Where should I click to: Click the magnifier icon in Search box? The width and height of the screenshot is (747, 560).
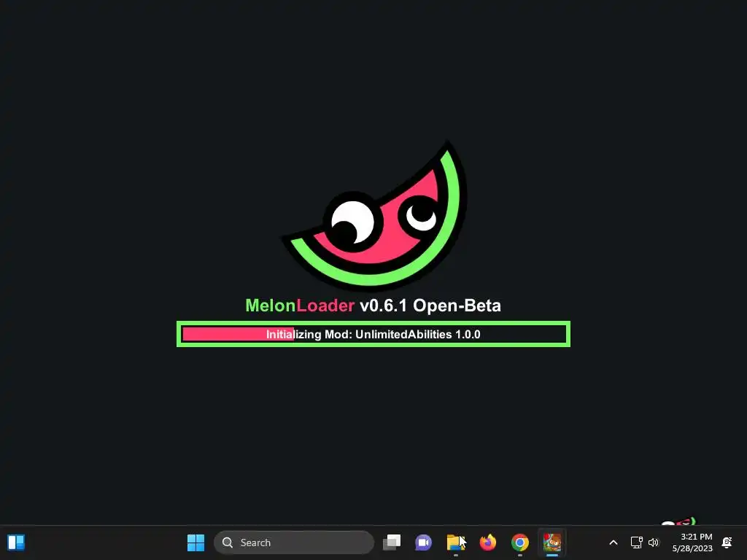[228, 542]
